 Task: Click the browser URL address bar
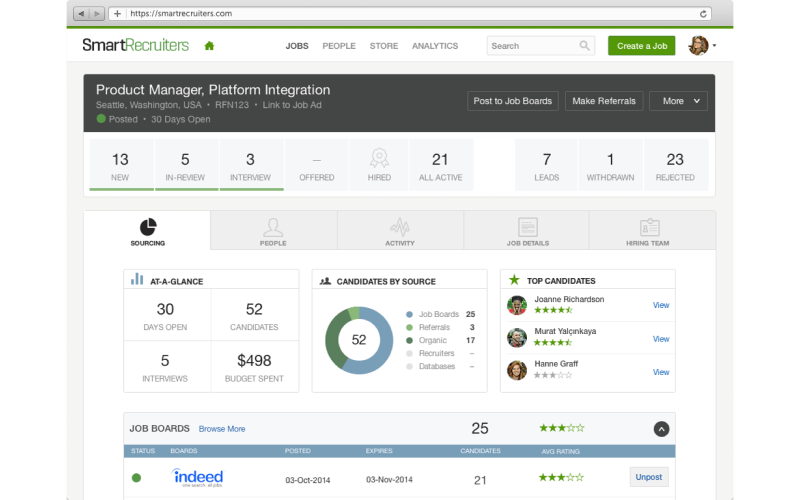pos(408,14)
